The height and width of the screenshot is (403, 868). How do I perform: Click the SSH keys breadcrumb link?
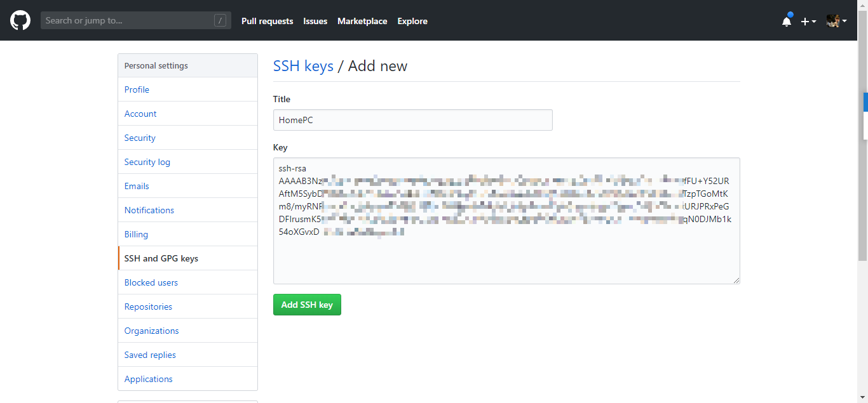pyautogui.click(x=303, y=66)
